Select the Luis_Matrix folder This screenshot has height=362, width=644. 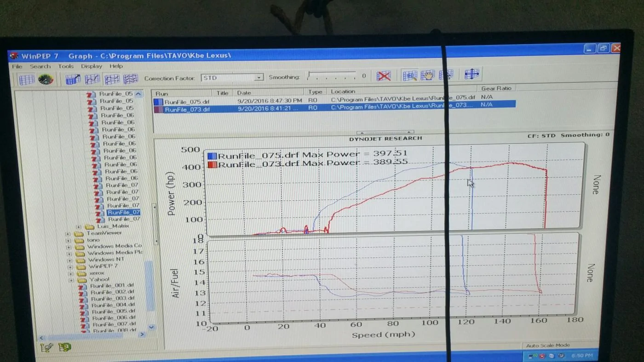click(x=113, y=226)
